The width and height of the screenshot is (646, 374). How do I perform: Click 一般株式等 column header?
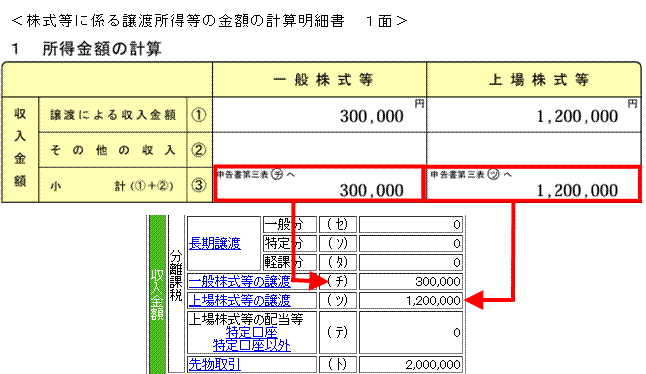point(320,80)
